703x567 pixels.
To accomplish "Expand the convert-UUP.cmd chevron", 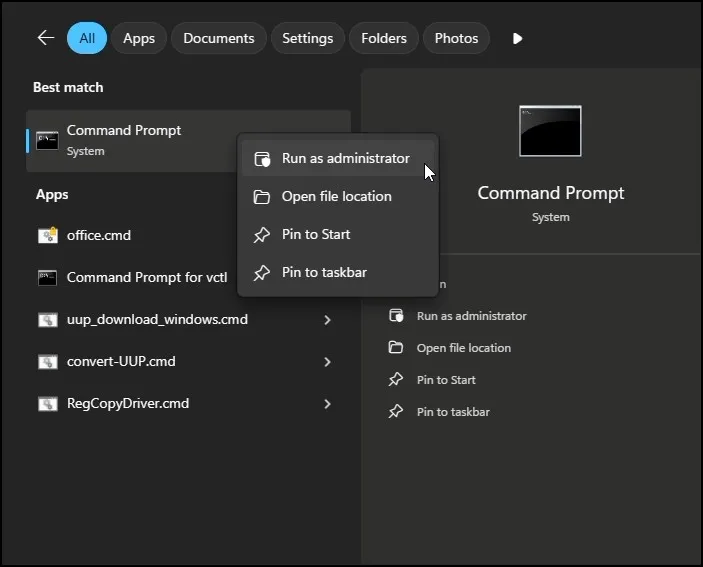I will pyautogui.click(x=327, y=362).
